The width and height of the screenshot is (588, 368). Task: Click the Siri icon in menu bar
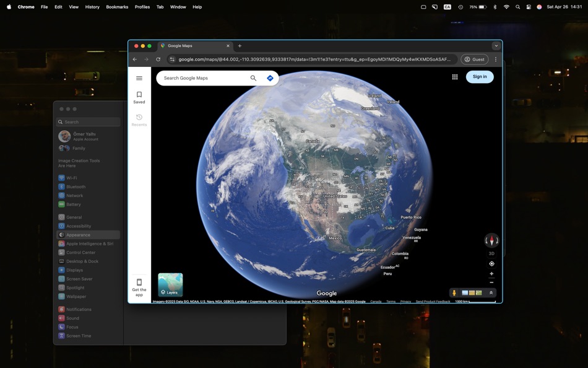(x=539, y=7)
